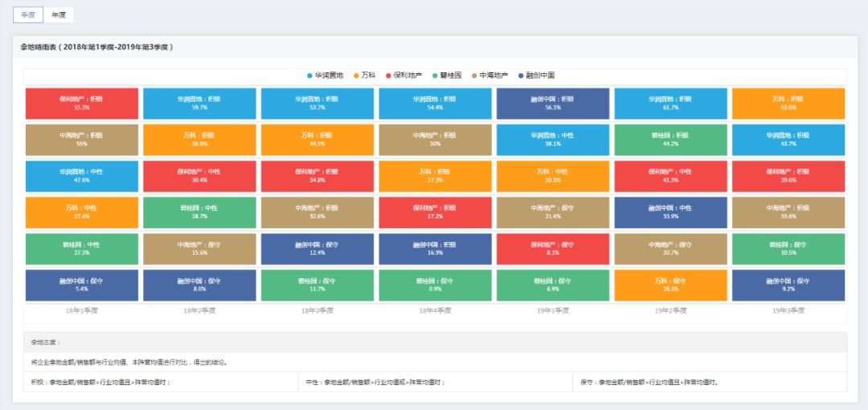Click the 拿地晴雨表 panel title
Viewport: 868px width, 410px height.
(x=97, y=47)
